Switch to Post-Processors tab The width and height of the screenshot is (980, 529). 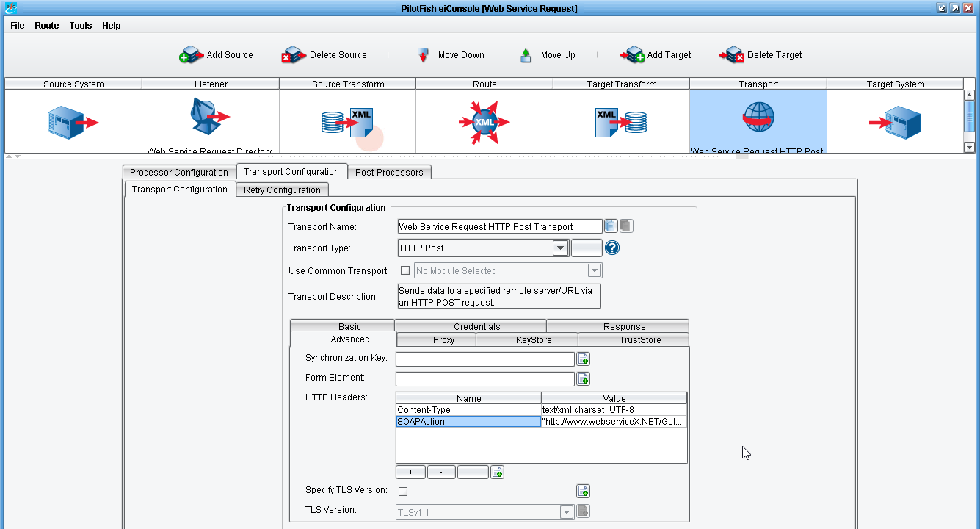389,173
